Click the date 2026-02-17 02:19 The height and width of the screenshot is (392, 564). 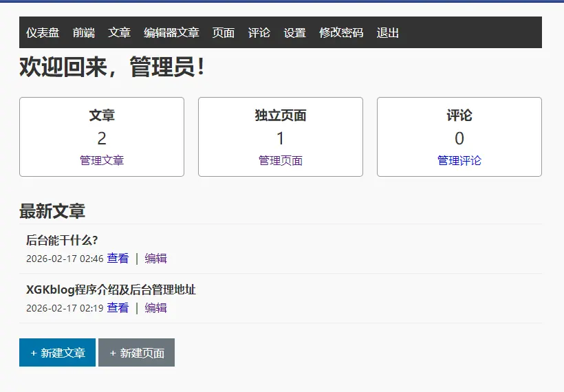tap(65, 308)
